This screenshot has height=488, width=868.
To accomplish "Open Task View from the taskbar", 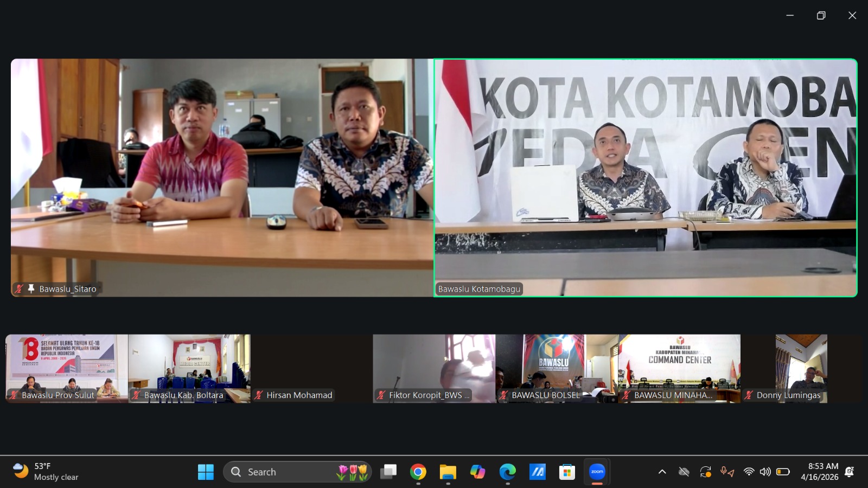I will click(x=388, y=472).
